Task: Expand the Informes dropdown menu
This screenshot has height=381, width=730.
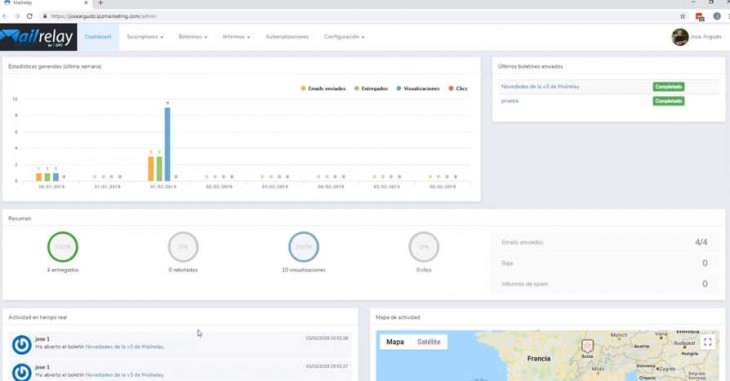Action: (x=236, y=37)
